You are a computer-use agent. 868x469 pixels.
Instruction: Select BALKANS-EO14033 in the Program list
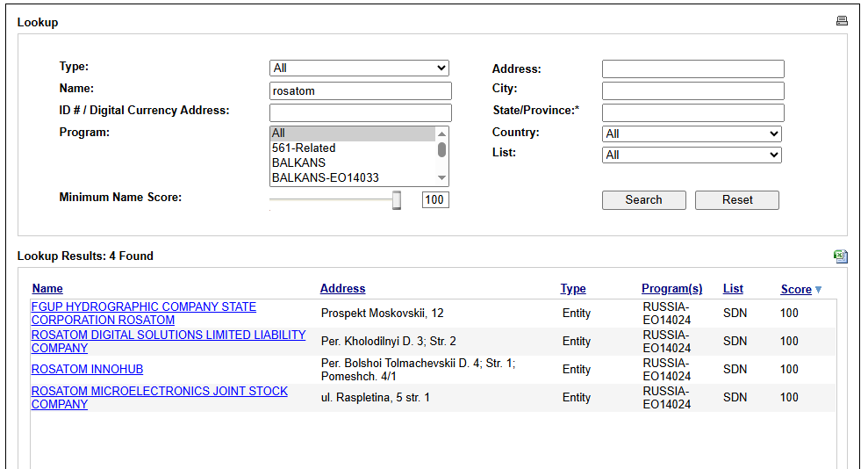[x=353, y=177]
